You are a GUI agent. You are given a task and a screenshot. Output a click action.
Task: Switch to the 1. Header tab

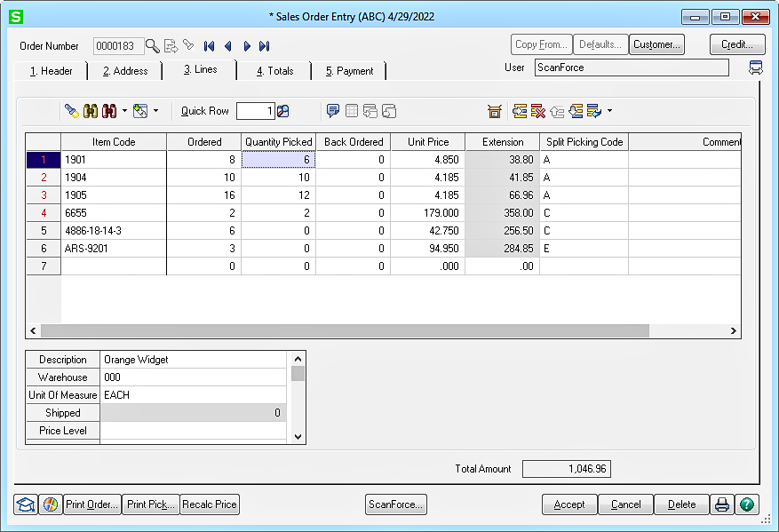tap(52, 71)
